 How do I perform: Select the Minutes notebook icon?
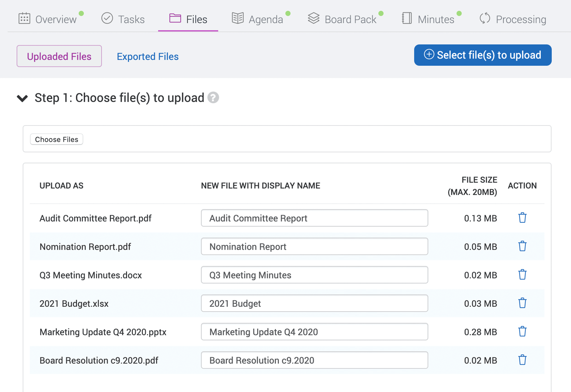pyautogui.click(x=407, y=18)
